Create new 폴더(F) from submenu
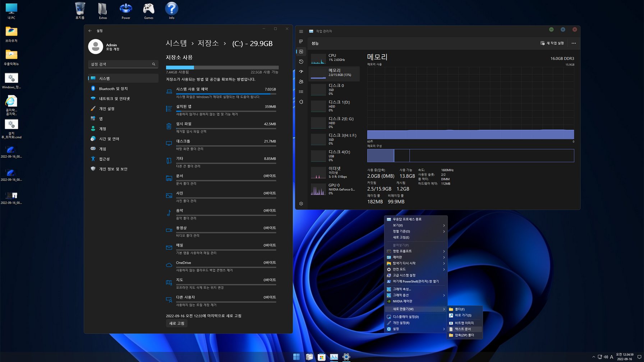Viewport: 644px width, 362px height. (465, 309)
